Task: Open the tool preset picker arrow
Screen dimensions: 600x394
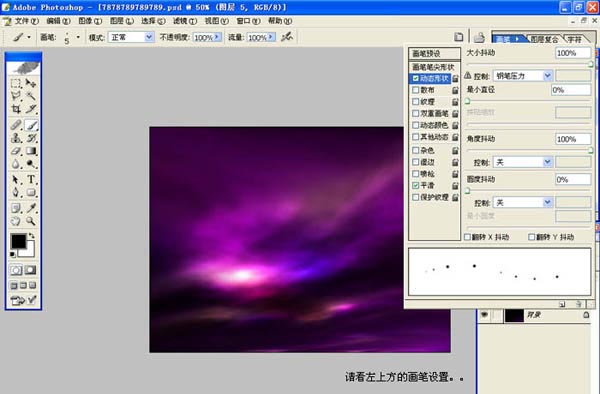Action: click(x=29, y=37)
